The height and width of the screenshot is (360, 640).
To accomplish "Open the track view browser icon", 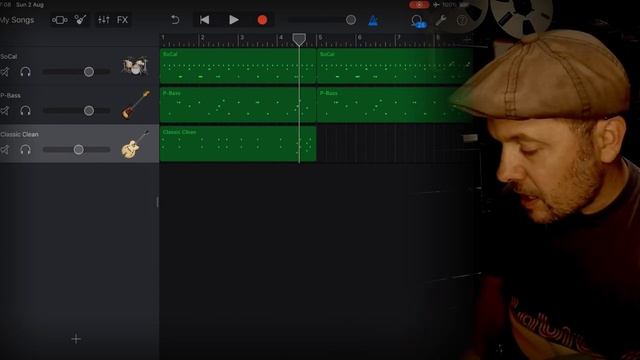I will tap(60, 20).
